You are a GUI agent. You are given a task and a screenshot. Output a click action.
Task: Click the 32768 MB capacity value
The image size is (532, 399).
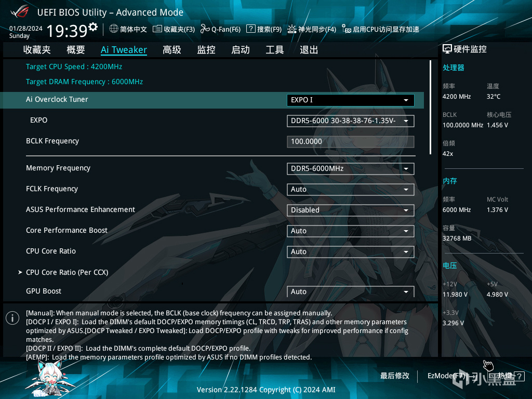point(457,238)
